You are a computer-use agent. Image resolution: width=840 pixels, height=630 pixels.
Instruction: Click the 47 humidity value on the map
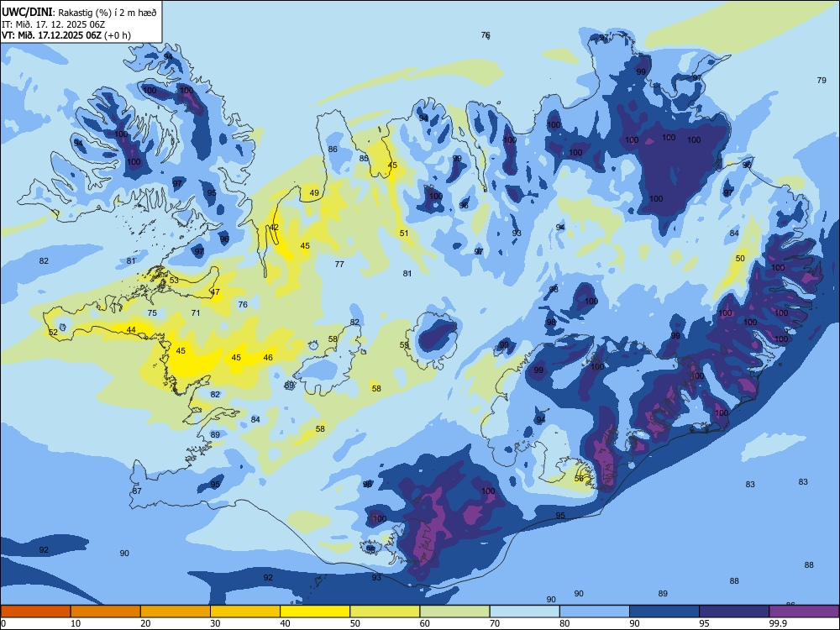[x=215, y=292]
